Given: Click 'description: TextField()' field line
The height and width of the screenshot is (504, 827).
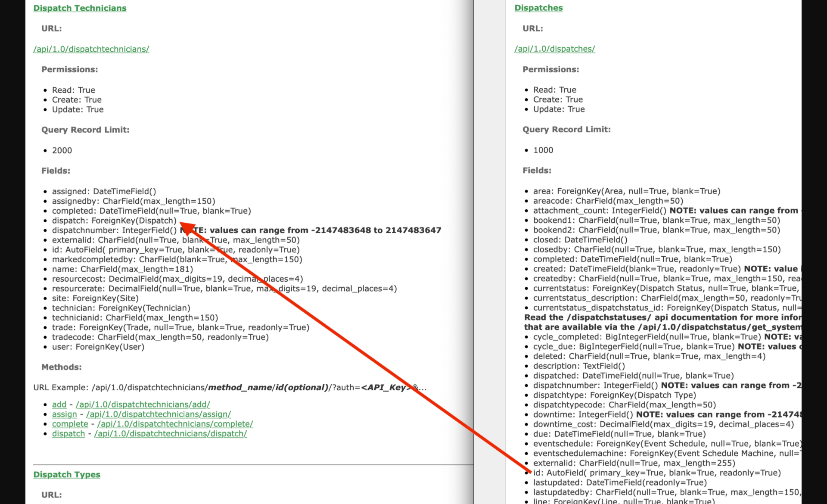Looking at the screenshot, I should 579,366.
